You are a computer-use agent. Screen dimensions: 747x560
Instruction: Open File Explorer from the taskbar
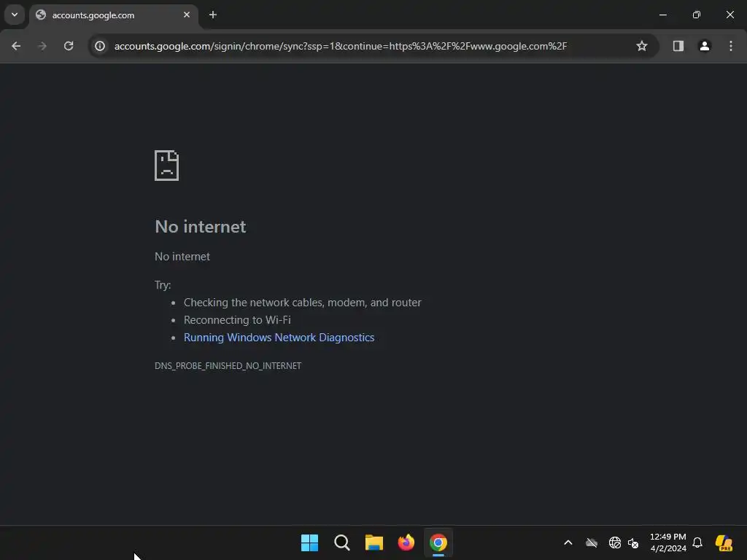(x=374, y=542)
